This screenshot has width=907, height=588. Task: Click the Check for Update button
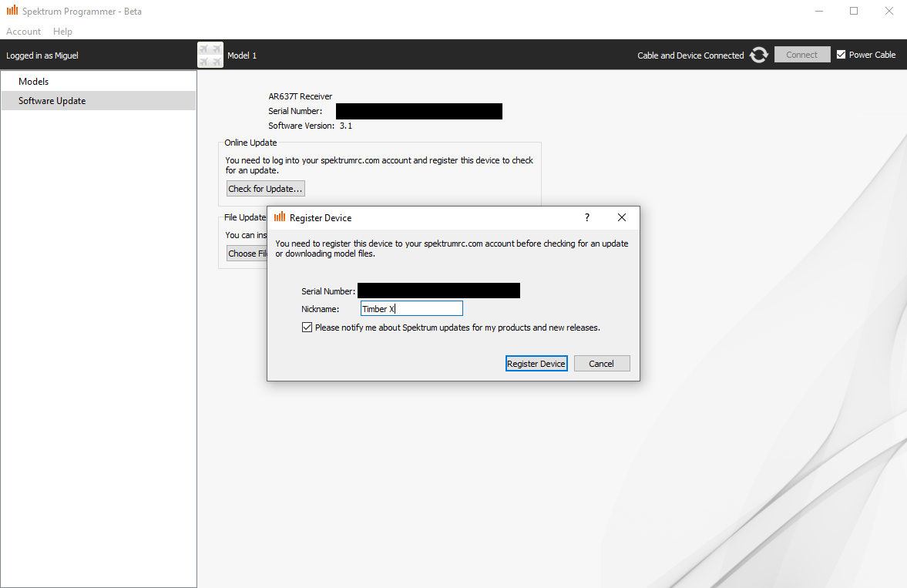pos(266,189)
